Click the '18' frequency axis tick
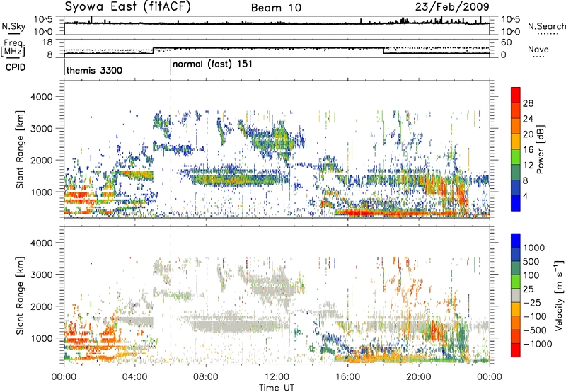The width and height of the screenshot is (566, 392). 47,42
